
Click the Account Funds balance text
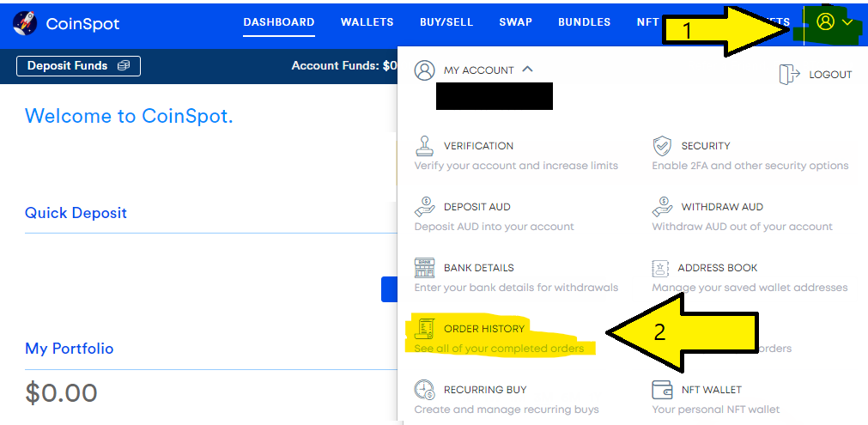click(x=343, y=66)
